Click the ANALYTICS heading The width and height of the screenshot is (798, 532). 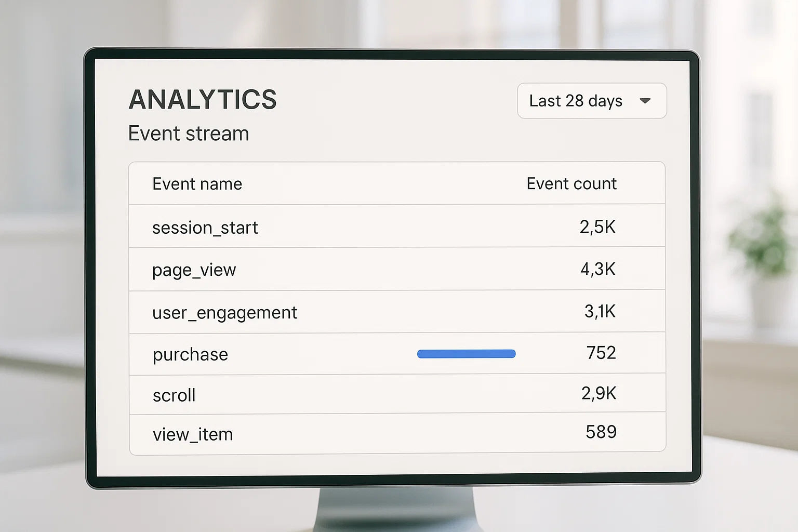tap(203, 100)
